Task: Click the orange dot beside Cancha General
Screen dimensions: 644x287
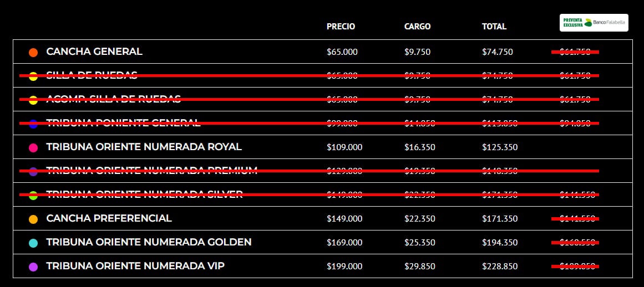Action: click(33, 52)
